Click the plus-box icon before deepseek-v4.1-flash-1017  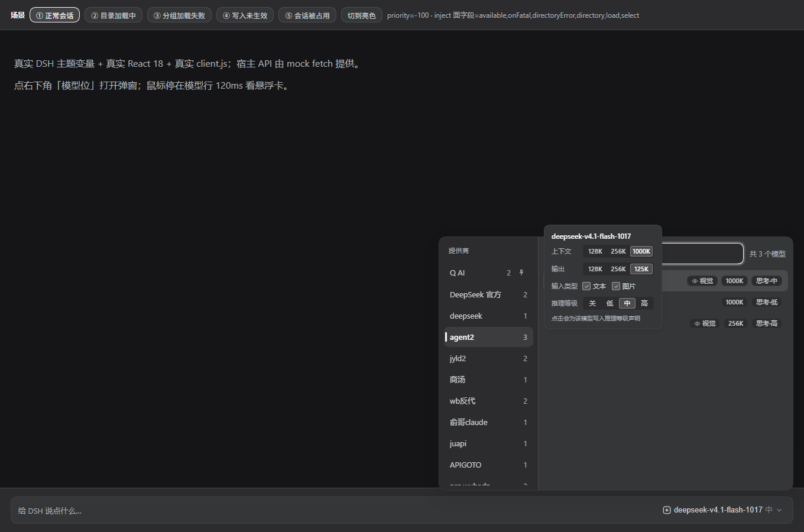pos(667,510)
